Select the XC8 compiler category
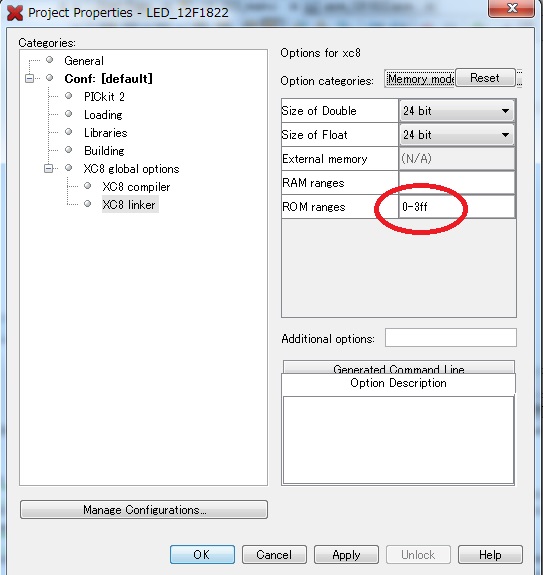 pyautogui.click(x=136, y=187)
